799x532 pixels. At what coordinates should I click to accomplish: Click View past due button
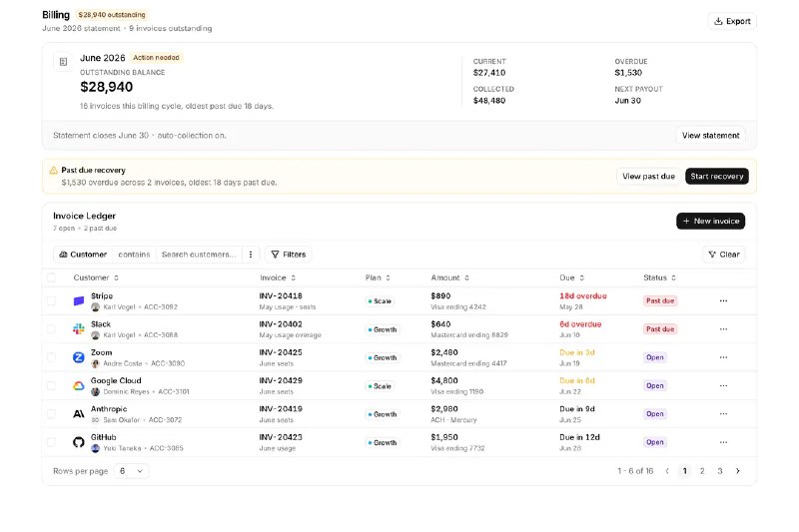click(x=648, y=176)
